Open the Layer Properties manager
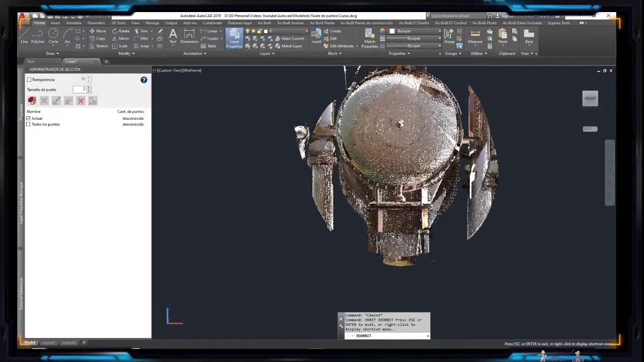644x362 pixels. click(x=234, y=38)
